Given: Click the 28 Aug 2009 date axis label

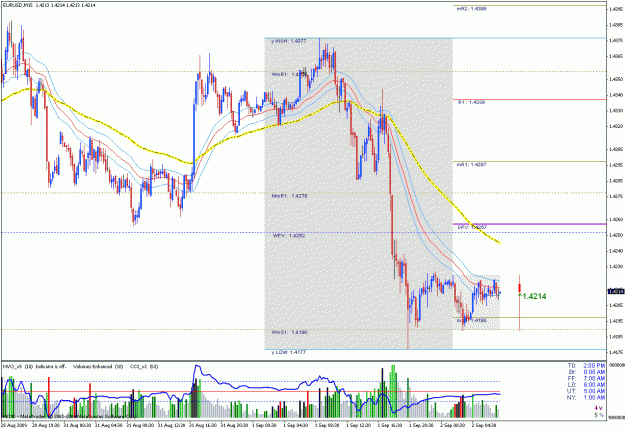Looking at the screenshot, I should click(x=14, y=425).
